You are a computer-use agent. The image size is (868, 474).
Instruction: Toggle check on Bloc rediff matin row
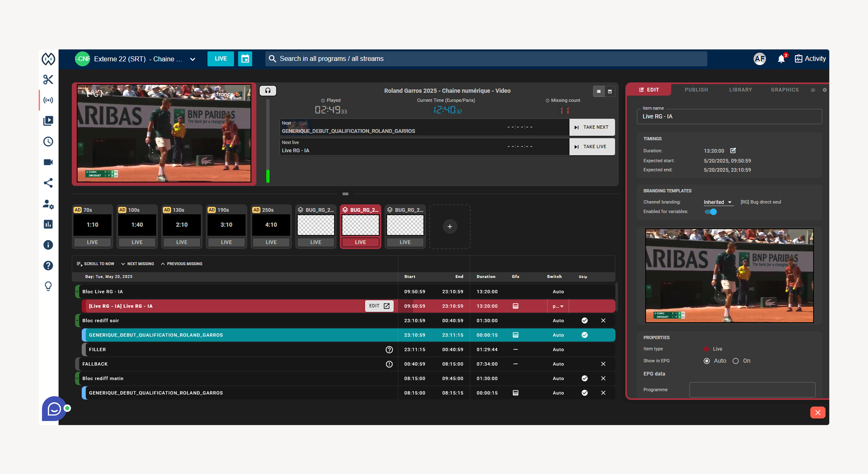pos(585,378)
